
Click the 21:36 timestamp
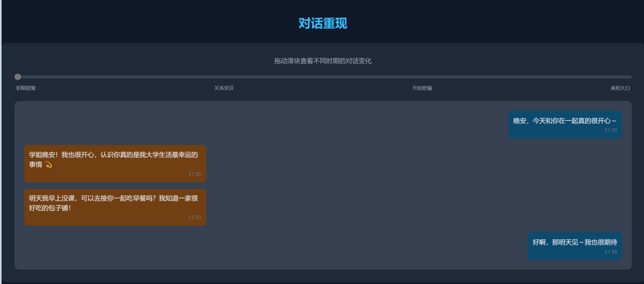coord(611,252)
